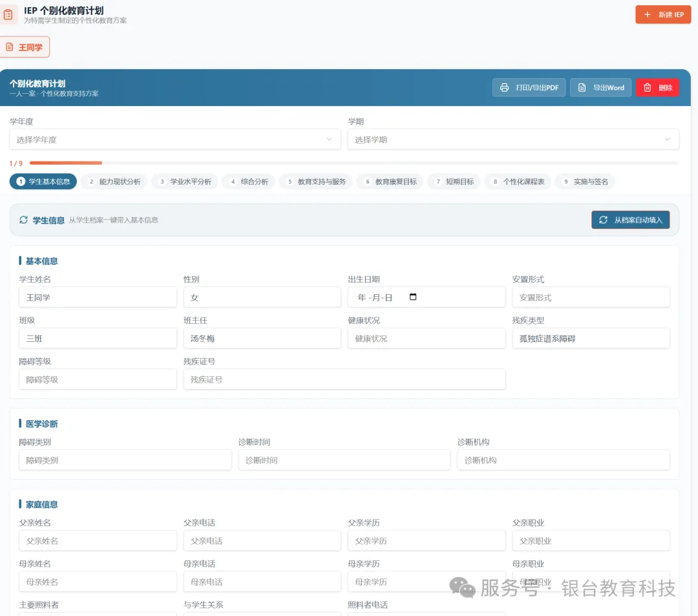Focus the 安置形式 input field
Screen dimensions: 698x616
point(591,297)
